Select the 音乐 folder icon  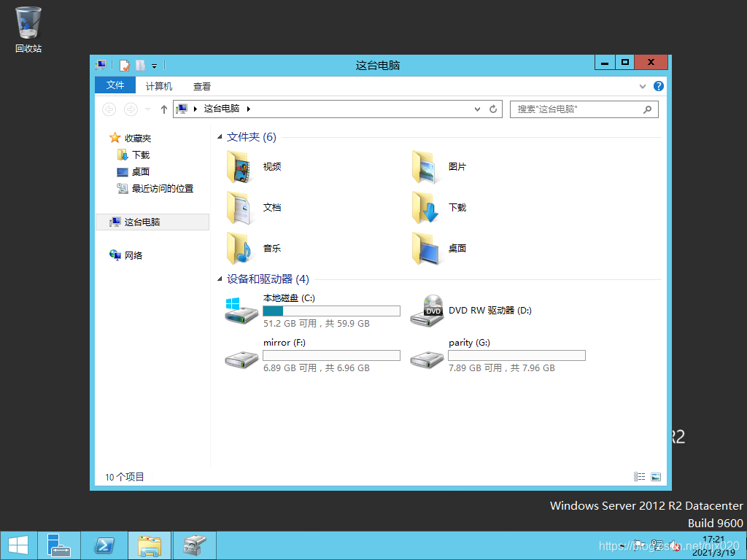(239, 248)
